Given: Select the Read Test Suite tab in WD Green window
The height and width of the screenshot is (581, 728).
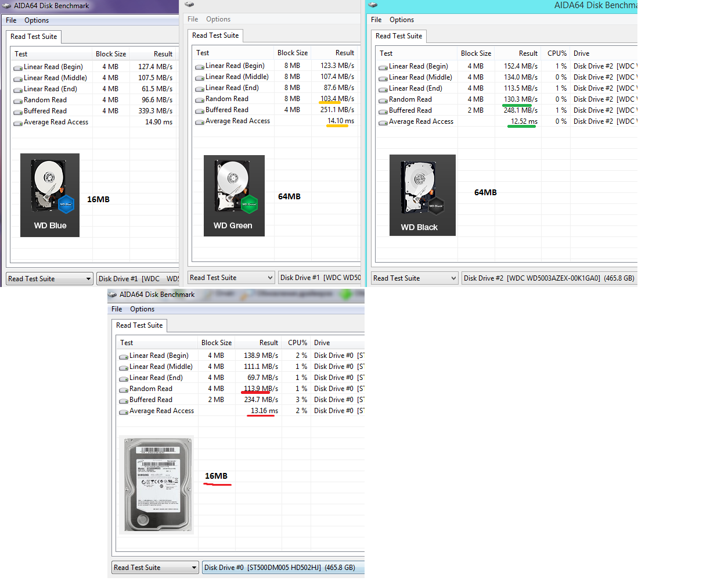Looking at the screenshot, I should click(215, 35).
